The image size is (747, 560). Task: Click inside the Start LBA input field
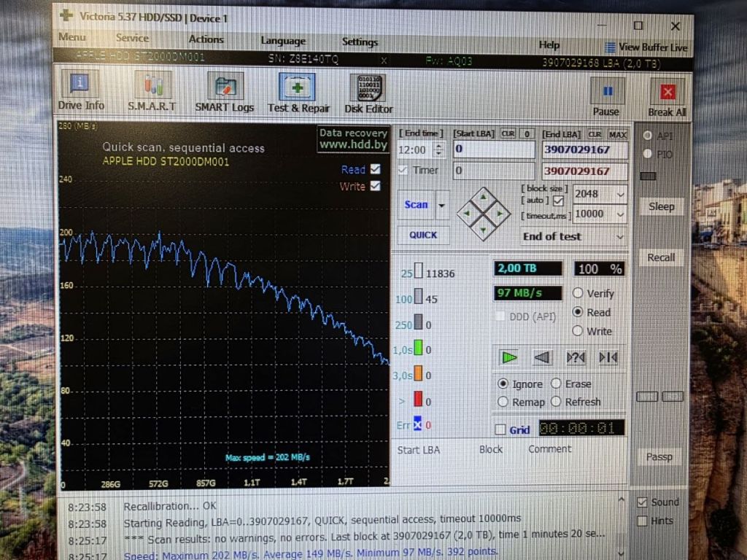(494, 149)
